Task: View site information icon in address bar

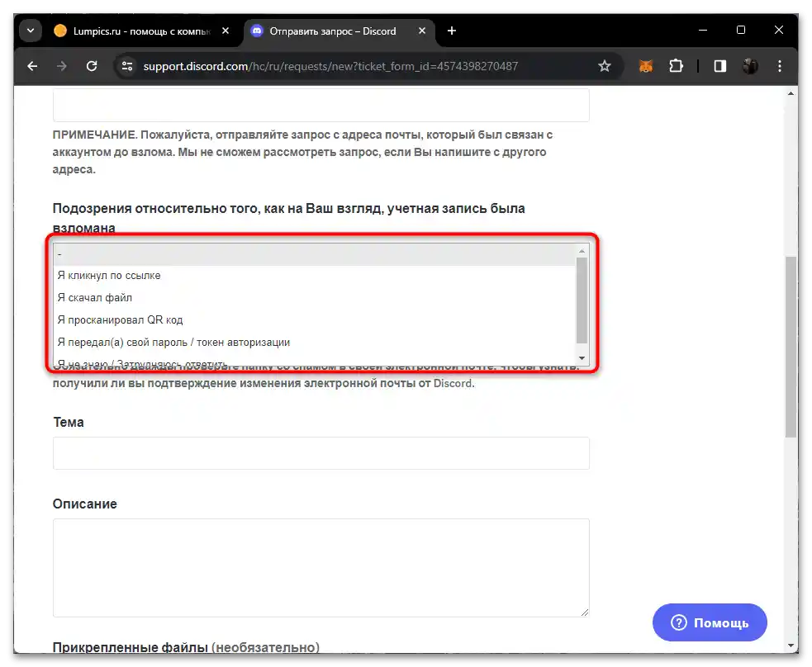Action: [x=127, y=66]
